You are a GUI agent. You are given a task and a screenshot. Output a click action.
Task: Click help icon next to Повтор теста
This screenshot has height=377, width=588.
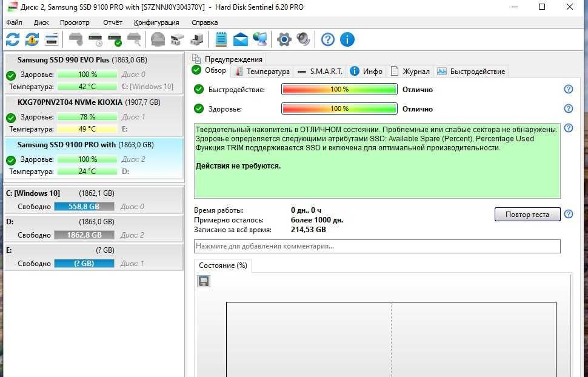[x=569, y=214]
